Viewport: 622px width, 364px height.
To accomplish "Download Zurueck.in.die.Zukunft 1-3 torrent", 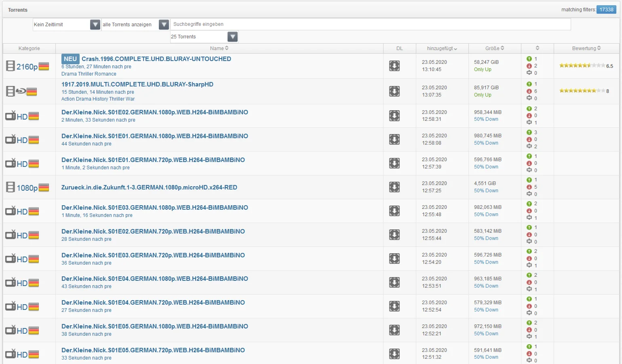I will (394, 187).
